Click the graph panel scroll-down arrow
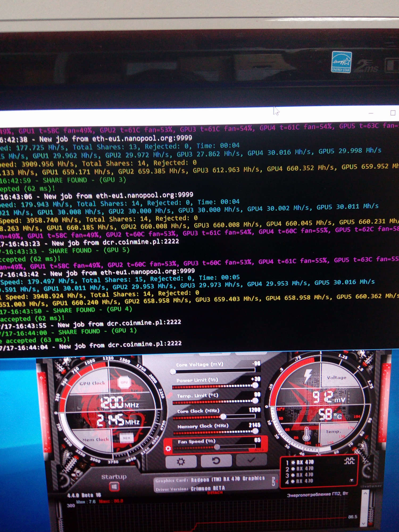This screenshot has height=532, width=399. (364, 523)
